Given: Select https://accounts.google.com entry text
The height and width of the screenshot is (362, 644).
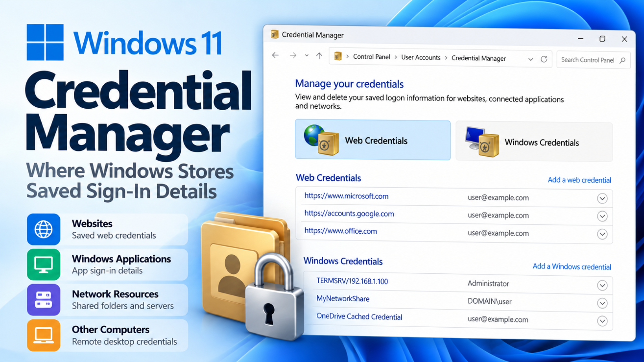Looking at the screenshot, I should [349, 214].
